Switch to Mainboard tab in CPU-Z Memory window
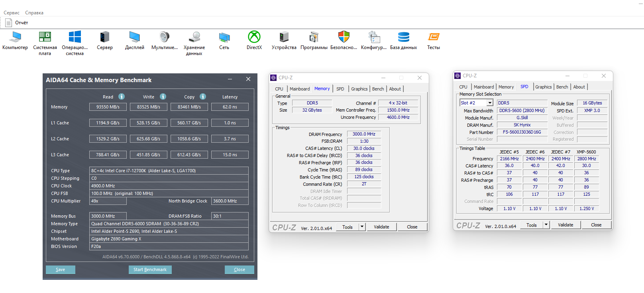644x293 pixels. click(x=300, y=89)
